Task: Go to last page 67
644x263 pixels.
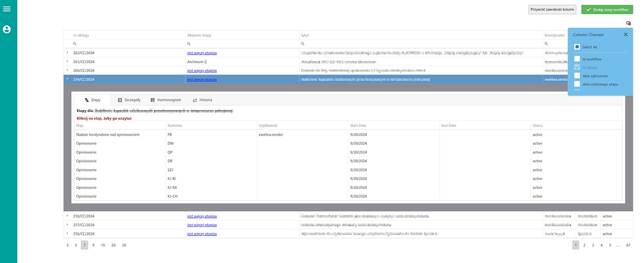Action: point(628,245)
